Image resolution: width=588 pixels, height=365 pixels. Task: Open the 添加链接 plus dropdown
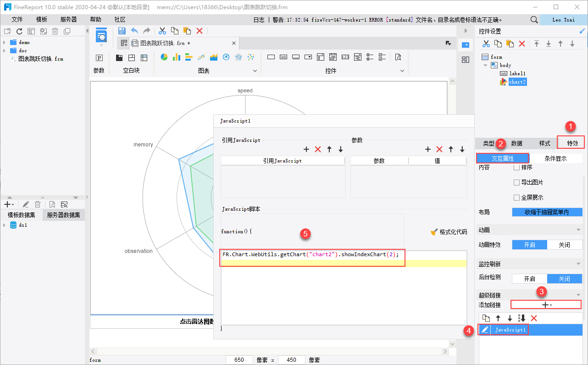(546, 305)
